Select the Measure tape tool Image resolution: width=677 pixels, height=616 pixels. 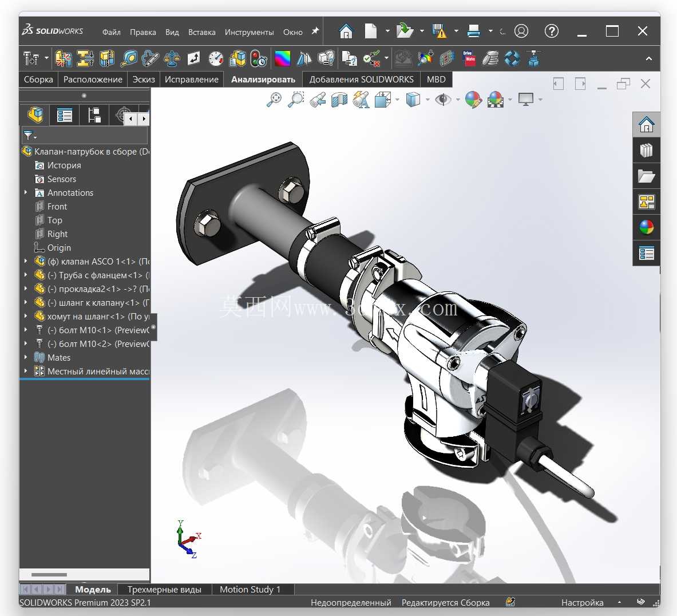129,58
